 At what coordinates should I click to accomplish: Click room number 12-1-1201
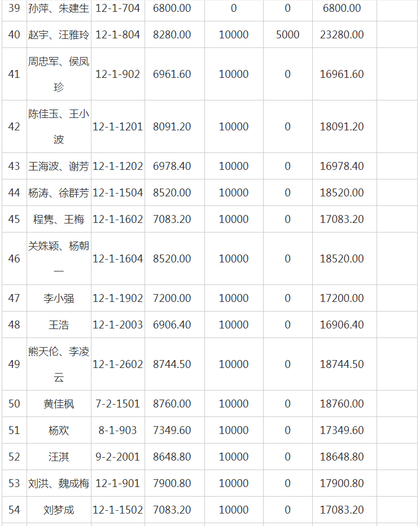(x=117, y=126)
